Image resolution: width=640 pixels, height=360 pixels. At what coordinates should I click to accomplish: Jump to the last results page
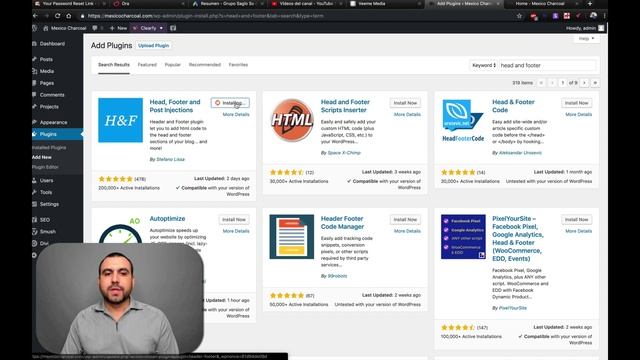[595, 83]
